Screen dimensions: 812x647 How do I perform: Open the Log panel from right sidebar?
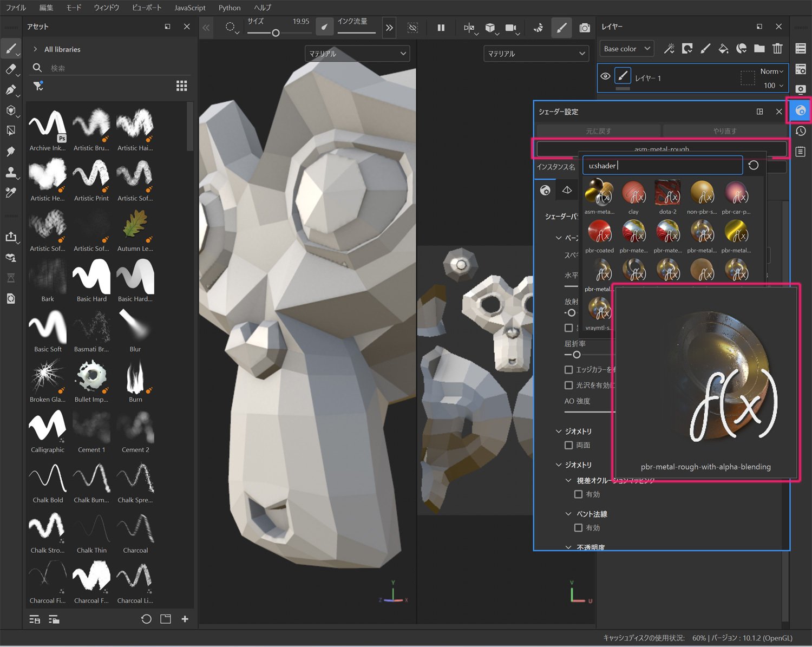[x=801, y=152]
